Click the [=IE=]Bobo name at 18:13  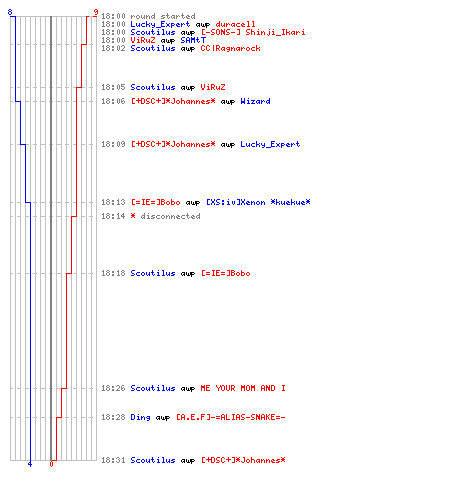pyautogui.click(x=155, y=202)
